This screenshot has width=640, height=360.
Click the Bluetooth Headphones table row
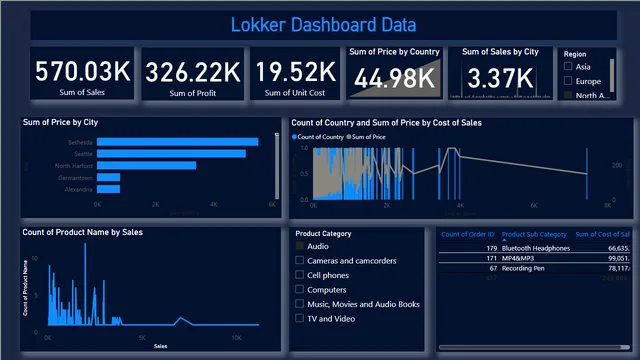pyautogui.click(x=534, y=248)
